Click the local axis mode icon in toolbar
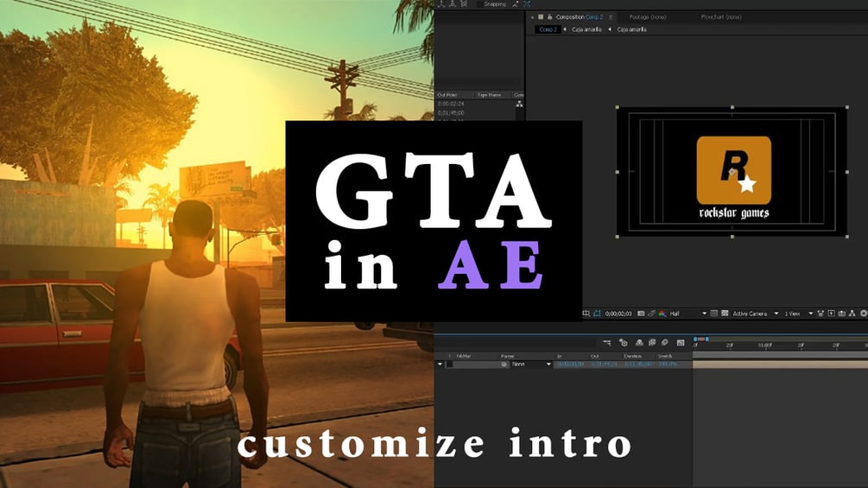The width and height of the screenshot is (868, 488). pyautogui.click(x=441, y=3)
